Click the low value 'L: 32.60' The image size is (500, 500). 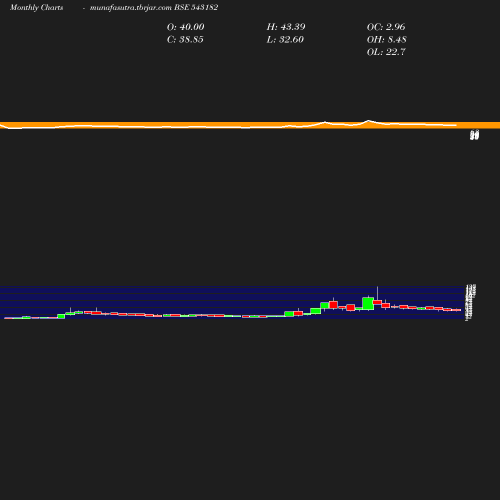point(285,39)
